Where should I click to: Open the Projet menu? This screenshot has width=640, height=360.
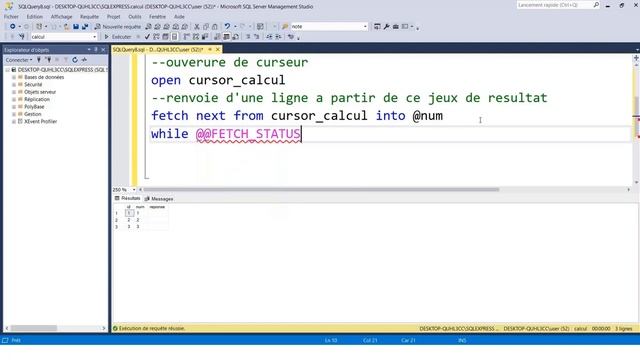pos(113,17)
